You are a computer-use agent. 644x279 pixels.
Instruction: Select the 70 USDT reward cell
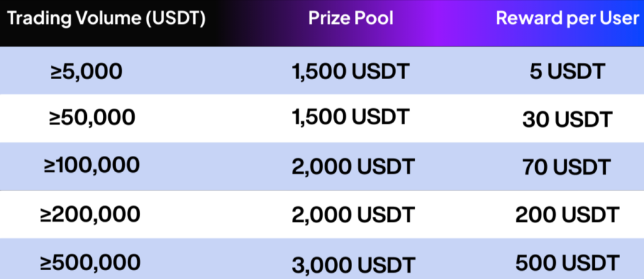click(x=567, y=167)
